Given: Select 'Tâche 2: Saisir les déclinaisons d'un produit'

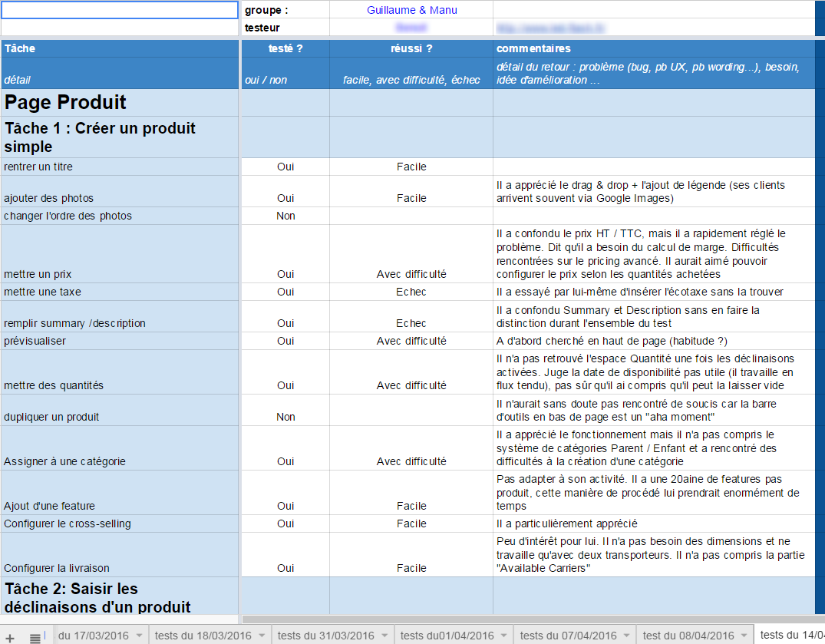Looking at the screenshot, I should tap(120, 596).
